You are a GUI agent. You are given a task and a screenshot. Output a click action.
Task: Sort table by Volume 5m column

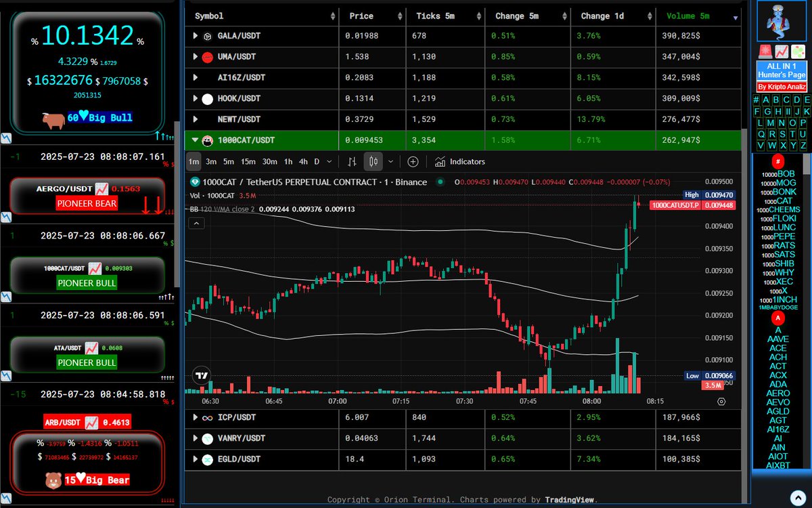coord(699,16)
